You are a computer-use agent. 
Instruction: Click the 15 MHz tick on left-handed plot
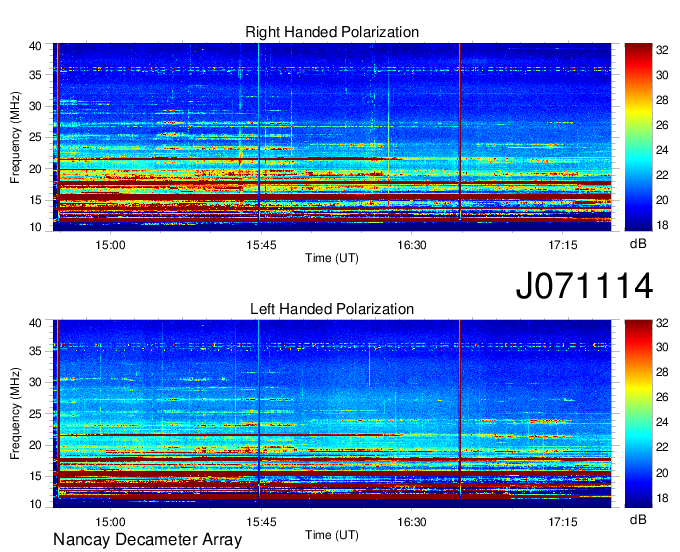click(x=36, y=477)
